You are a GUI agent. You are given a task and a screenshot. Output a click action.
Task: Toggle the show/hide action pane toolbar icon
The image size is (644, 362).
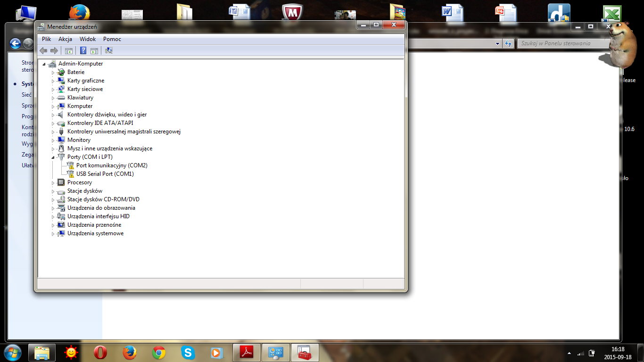click(94, 50)
